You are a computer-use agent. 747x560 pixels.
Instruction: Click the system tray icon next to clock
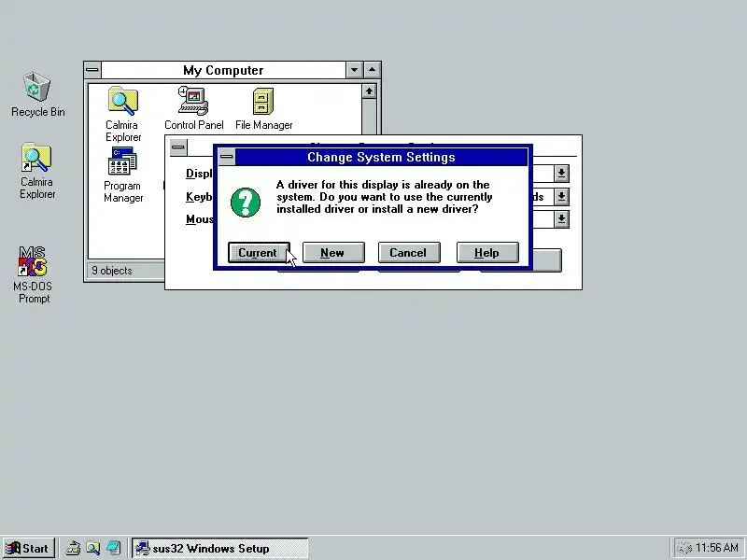coord(684,548)
